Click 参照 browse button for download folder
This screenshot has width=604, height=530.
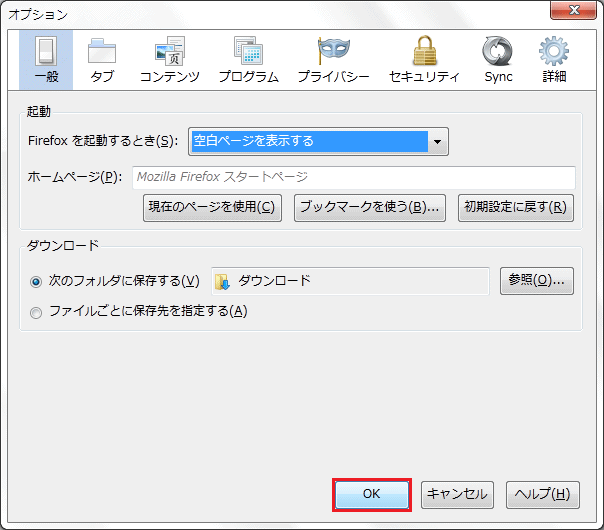537,281
